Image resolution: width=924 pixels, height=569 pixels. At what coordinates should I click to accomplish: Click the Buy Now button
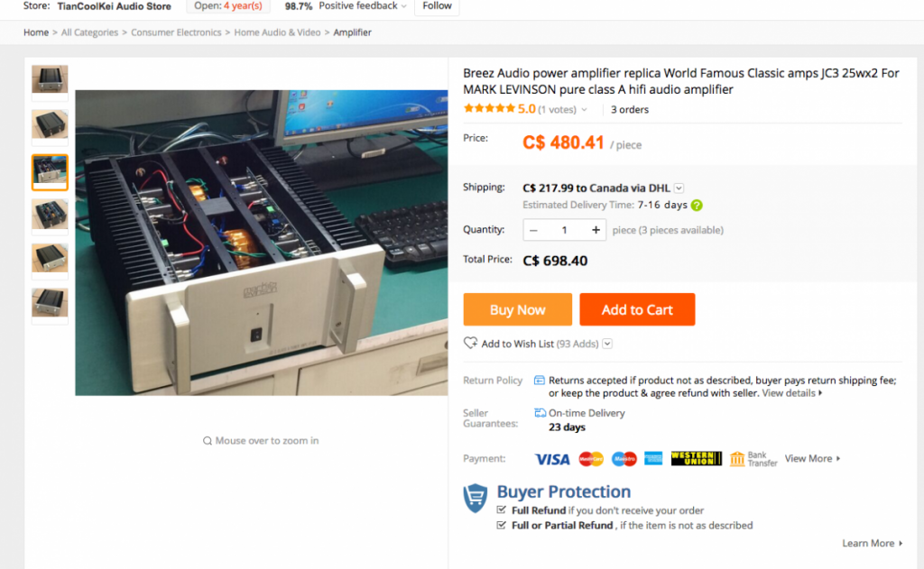click(517, 309)
